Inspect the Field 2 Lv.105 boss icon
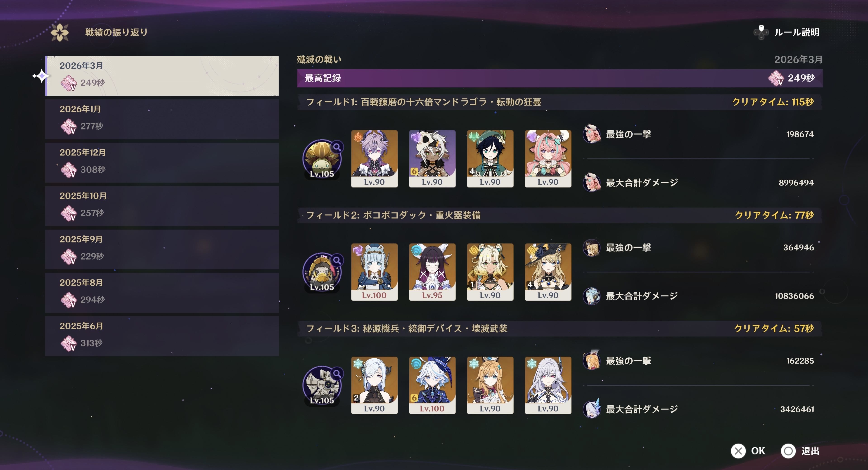This screenshot has height=470, width=868. coord(322,272)
